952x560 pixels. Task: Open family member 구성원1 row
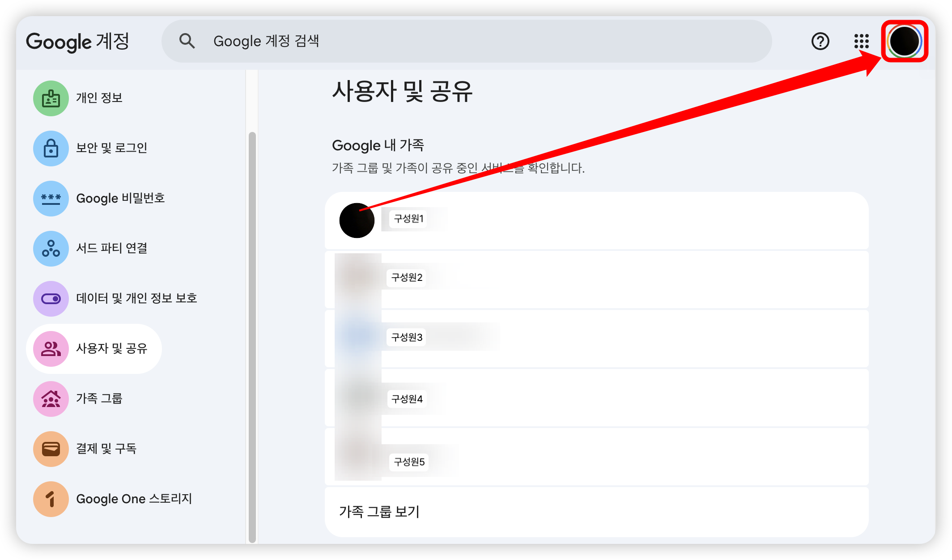pyautogui.click(x=596, y=220)
